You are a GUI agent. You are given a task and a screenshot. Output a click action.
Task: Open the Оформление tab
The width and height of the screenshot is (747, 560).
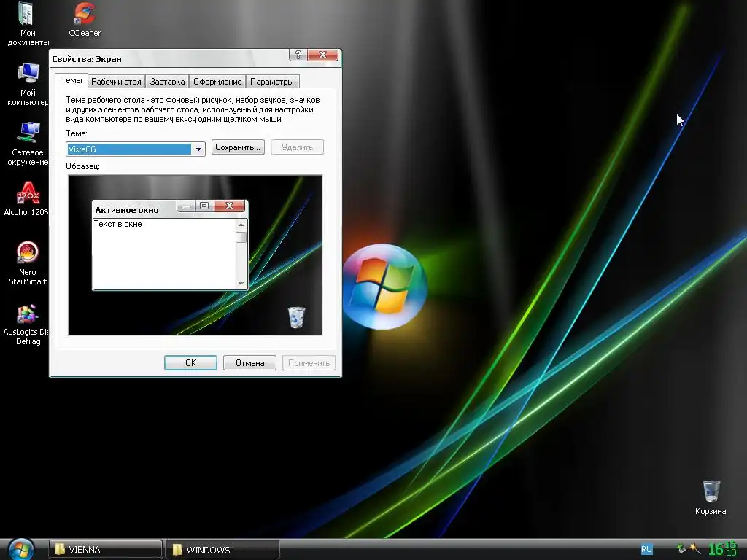click(217, 82)
